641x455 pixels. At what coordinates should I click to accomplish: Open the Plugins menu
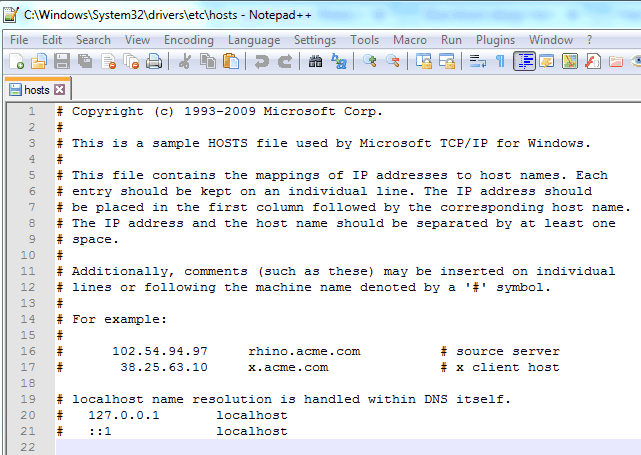[x=495, y=40]
